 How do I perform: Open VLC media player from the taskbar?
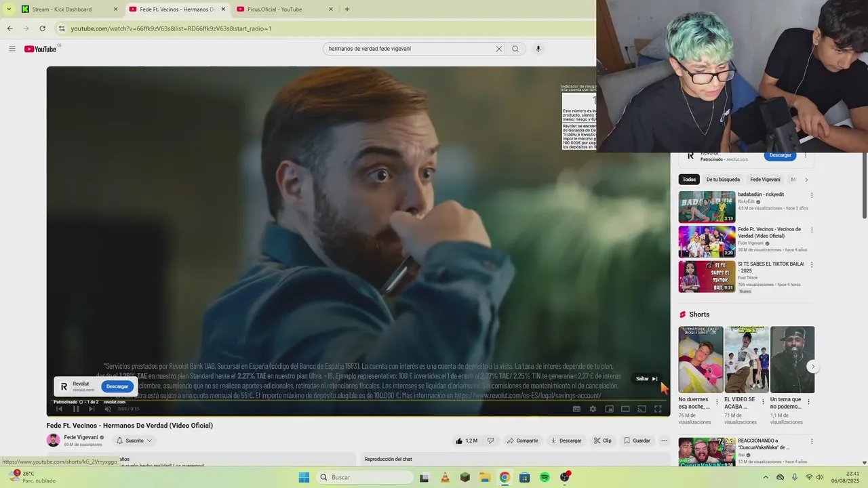[445, 477]
